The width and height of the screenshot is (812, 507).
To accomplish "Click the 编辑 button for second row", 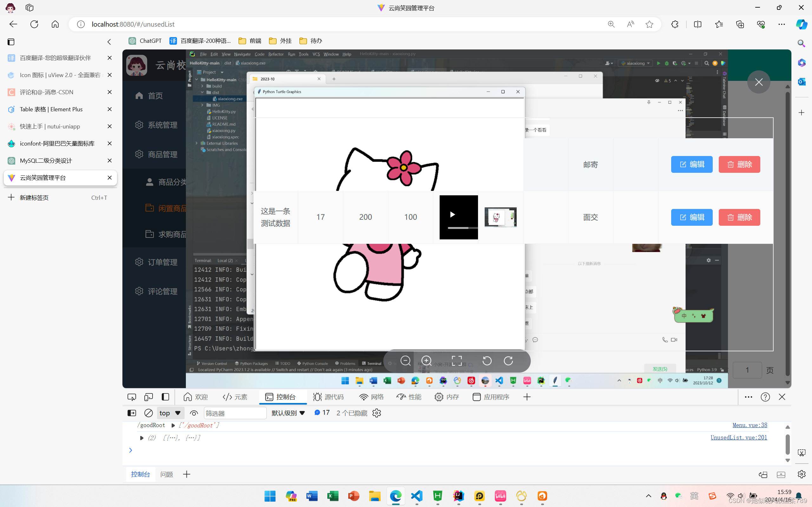I will (692, 217).
